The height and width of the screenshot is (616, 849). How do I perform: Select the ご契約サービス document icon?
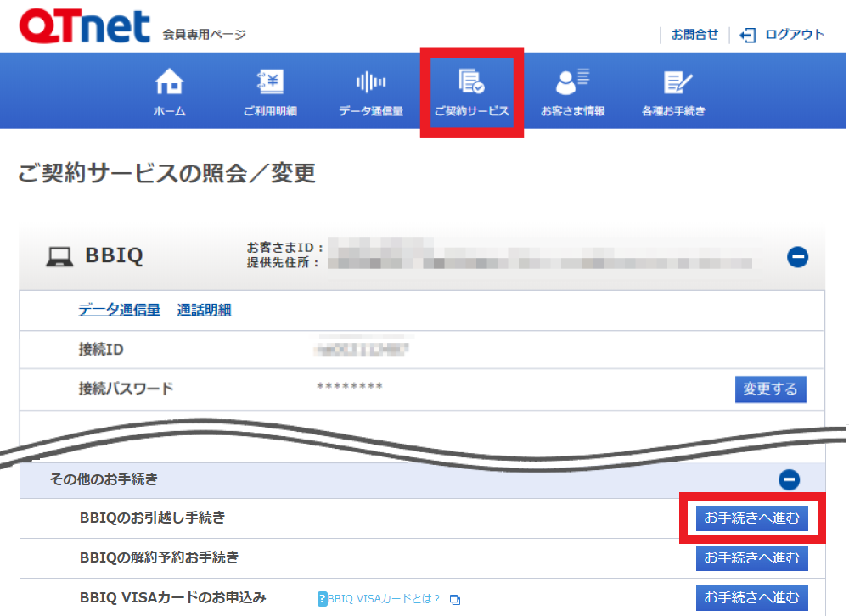[471, 82]
